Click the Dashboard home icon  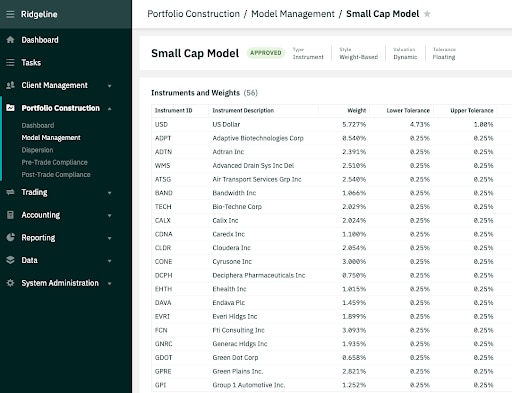coord(10,40)
